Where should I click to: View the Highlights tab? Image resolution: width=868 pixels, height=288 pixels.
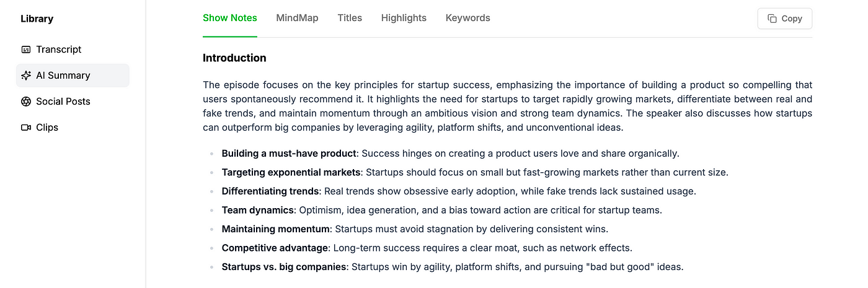click(404, 18)
